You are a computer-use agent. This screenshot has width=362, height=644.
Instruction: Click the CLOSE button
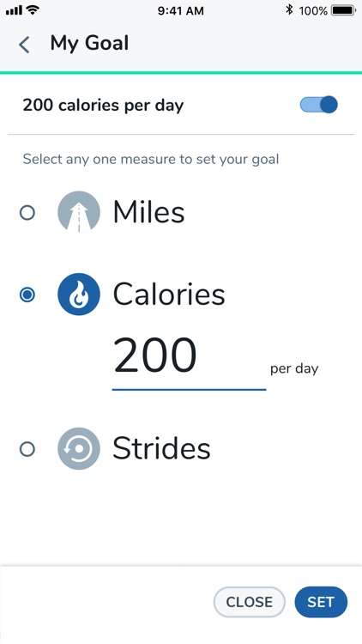249,602
